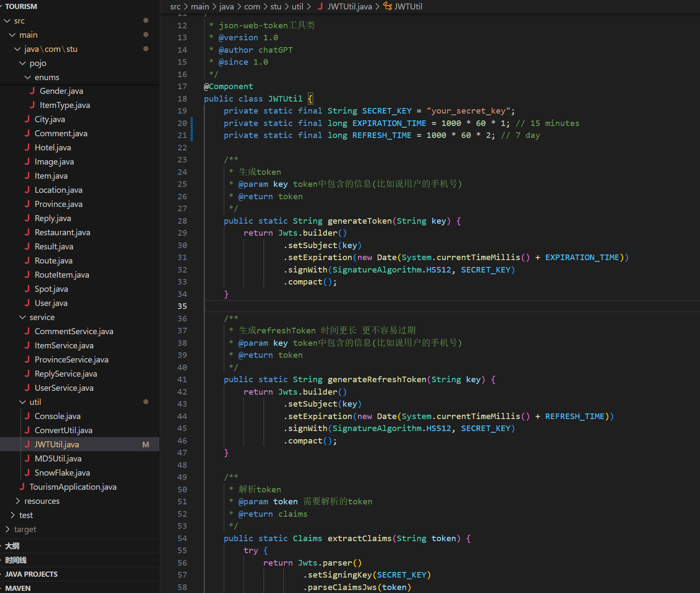Click the Java file icon in breadcrumb
Screen dimensions: 700x593
[320, 6]
